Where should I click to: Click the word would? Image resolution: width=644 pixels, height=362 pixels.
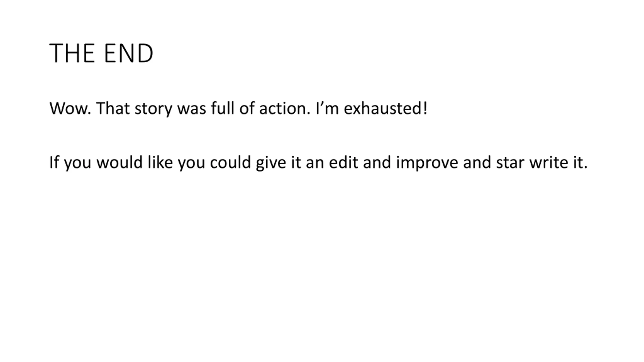[120, 162]
